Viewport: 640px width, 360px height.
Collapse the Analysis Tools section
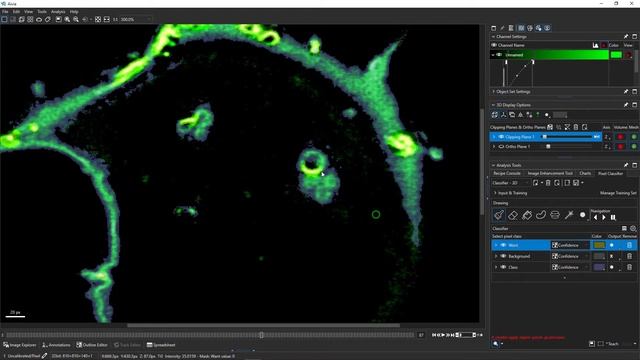493,165
